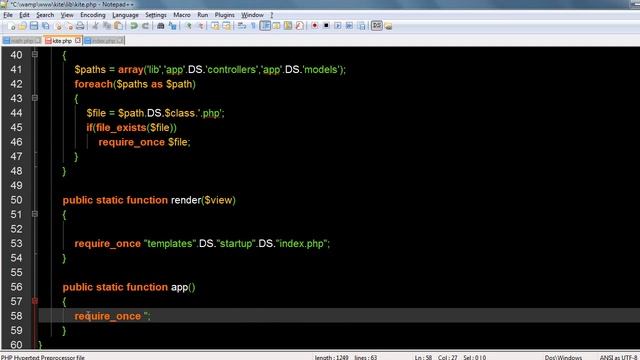Undo last edit with green arrow icon
640x360 pixels.
[133, 26]
